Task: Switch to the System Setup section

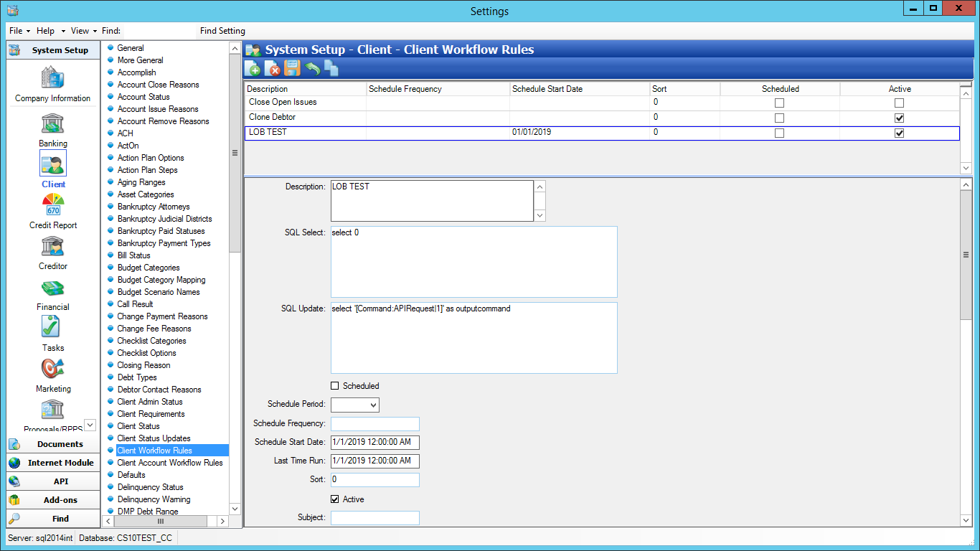Action: (53, 50)
